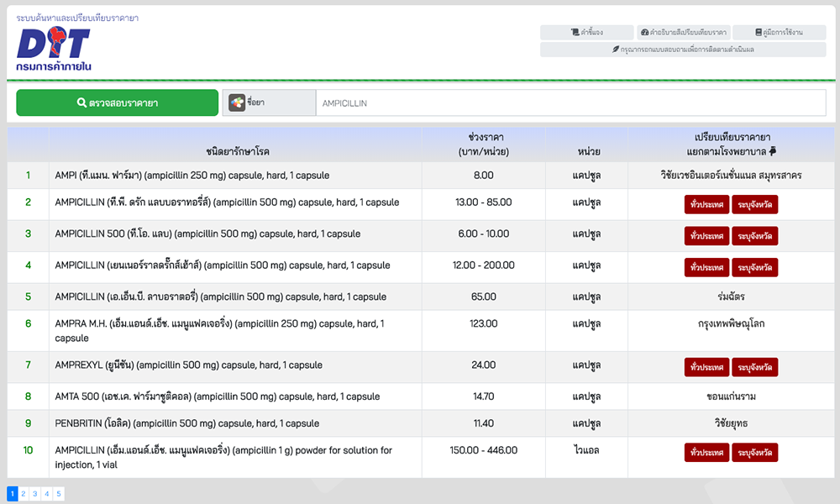Select the AMPRA M.H. 250 mg drug name
The height and width of the screenshot is (504, 840).
[219, 330]
